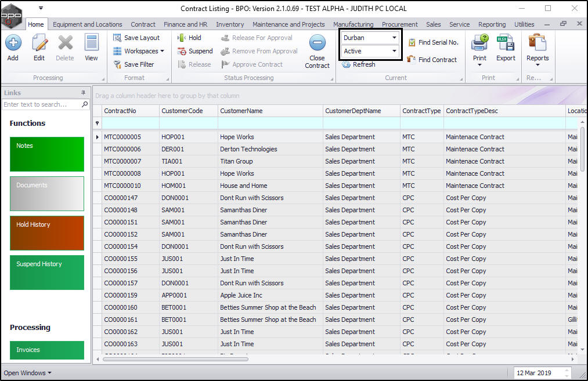Open the Reports clipboard icon
The width and height of the screenshot is (588, 381).
point(537,43)
